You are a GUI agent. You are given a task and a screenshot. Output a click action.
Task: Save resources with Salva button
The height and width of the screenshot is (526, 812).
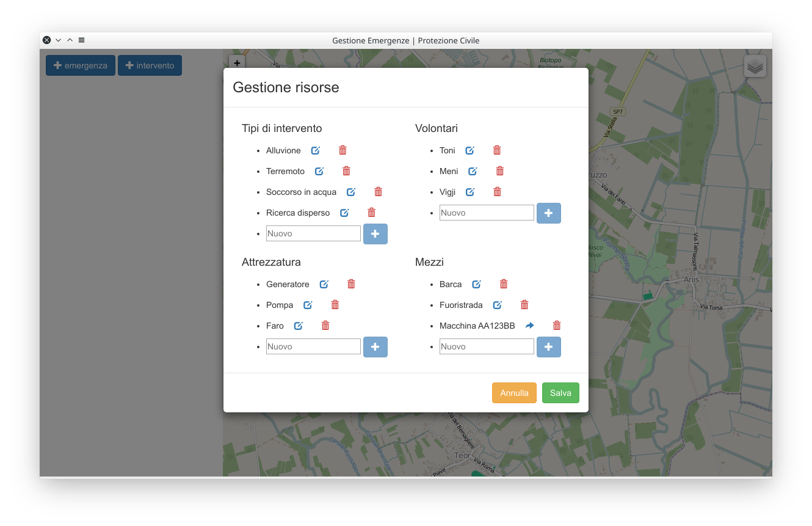tap(560, 393)
